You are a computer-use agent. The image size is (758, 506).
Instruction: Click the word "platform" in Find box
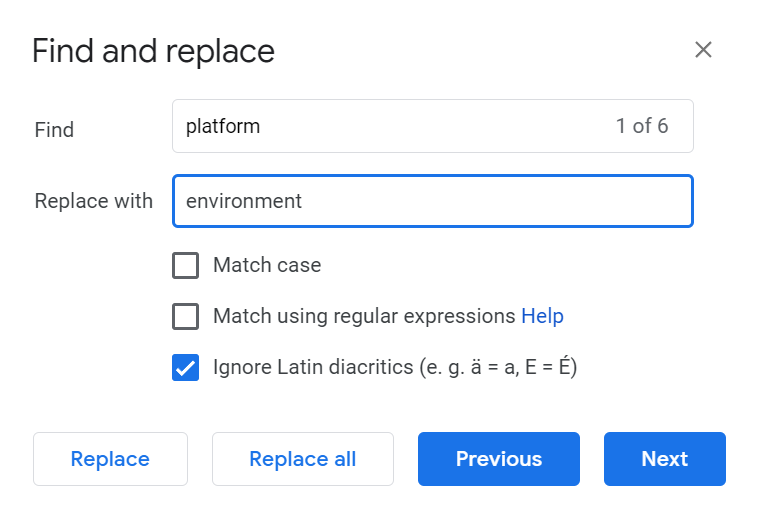point(223,126)
